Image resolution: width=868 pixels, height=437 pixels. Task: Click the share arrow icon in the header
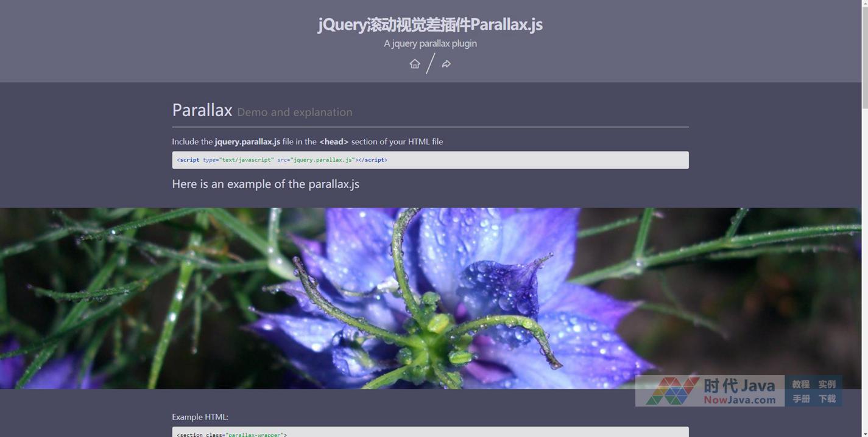click(446, 64)
